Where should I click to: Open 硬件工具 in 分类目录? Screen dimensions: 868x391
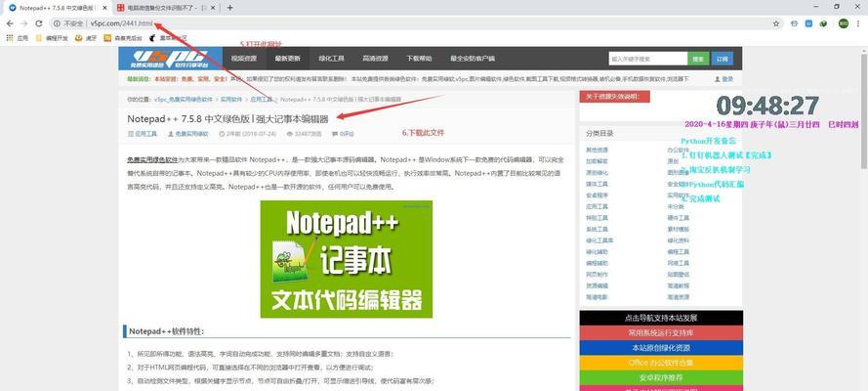pos(679,218)
